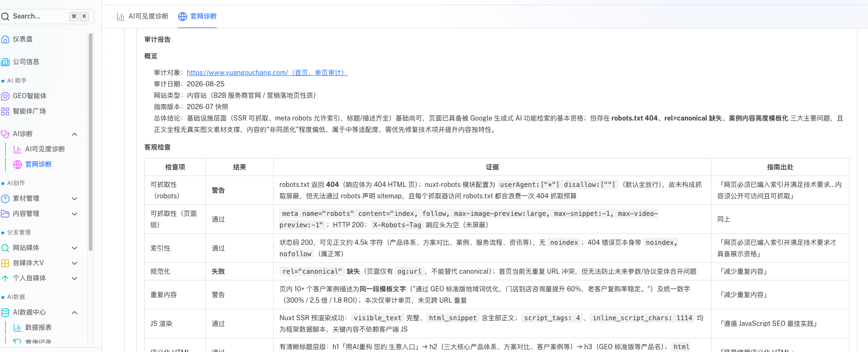Click the GEO智能体 icon
Image resolution: width=868 pixels, height=352 pixels.
click(x=5, y=96)
